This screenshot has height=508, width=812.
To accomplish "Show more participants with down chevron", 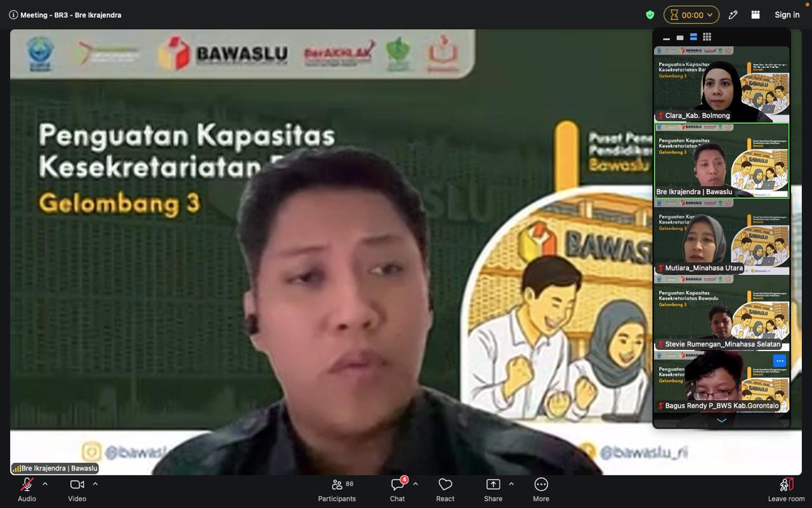I will [721, 420].
